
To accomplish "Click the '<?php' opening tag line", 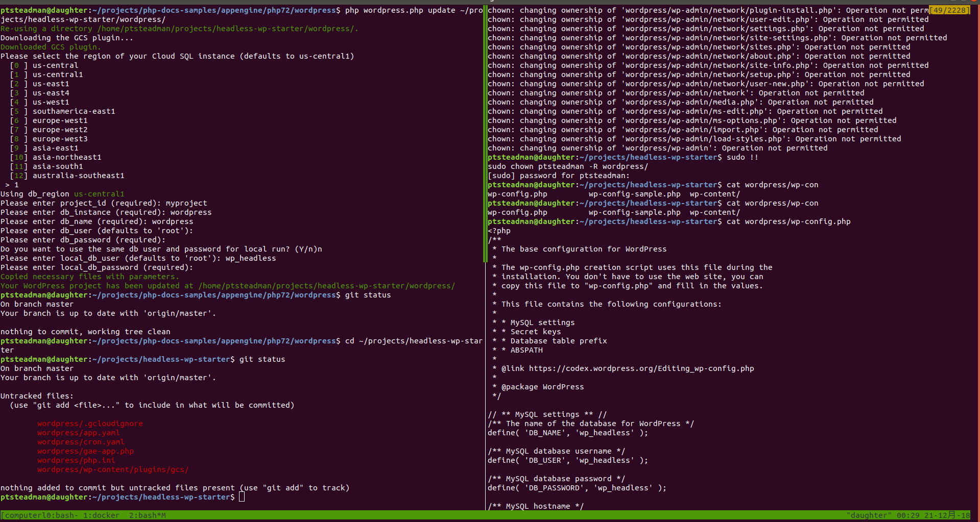I will coord(499,231).
